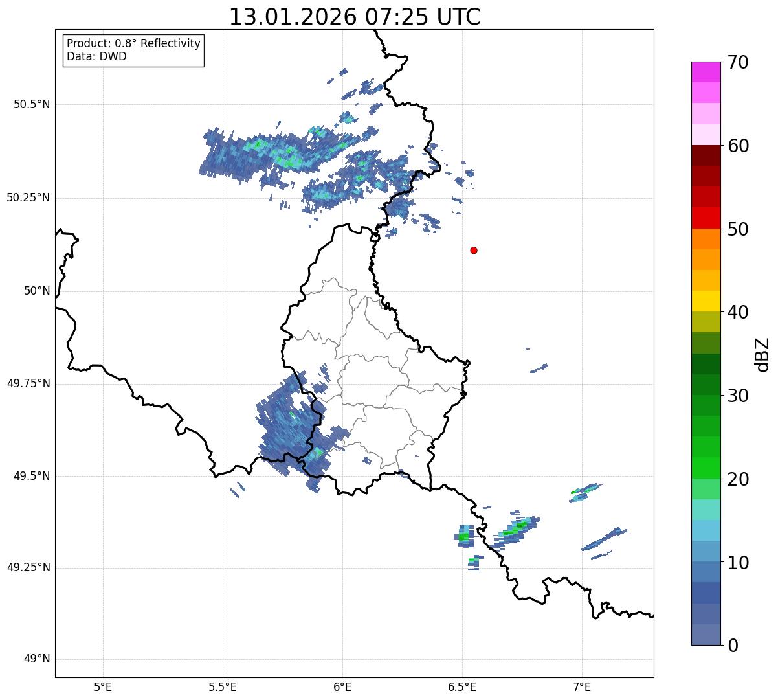Click the 6°E longitude label
This screenshot has height=700, width=778.
point(342,687)
